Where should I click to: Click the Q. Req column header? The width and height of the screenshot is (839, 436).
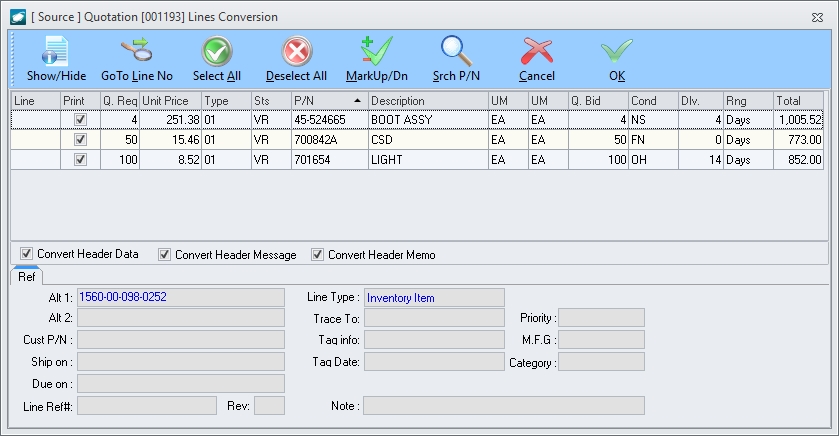click(120, 101)
